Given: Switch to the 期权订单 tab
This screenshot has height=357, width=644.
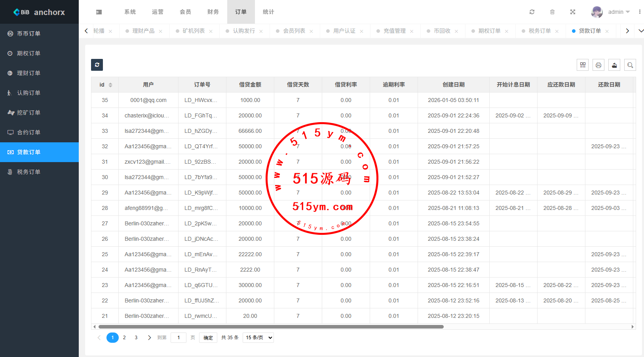Looking at the screenshot, I should [489, 31].
